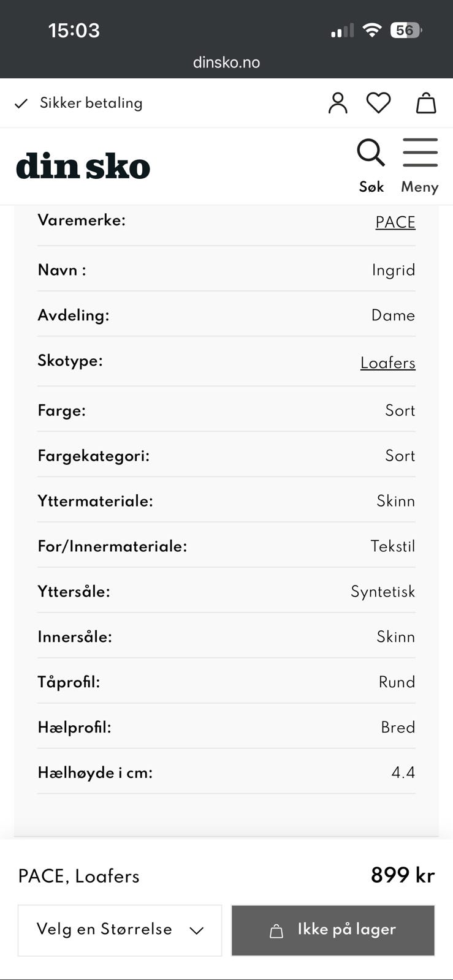Open the hamburger Meny icon
453x980 pixels.
420,153
